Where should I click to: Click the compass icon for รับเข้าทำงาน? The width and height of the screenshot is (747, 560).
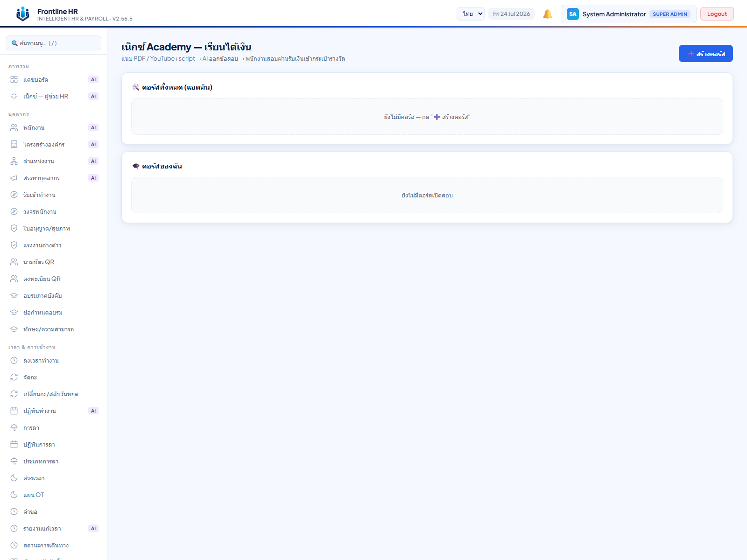coord(14,195)
